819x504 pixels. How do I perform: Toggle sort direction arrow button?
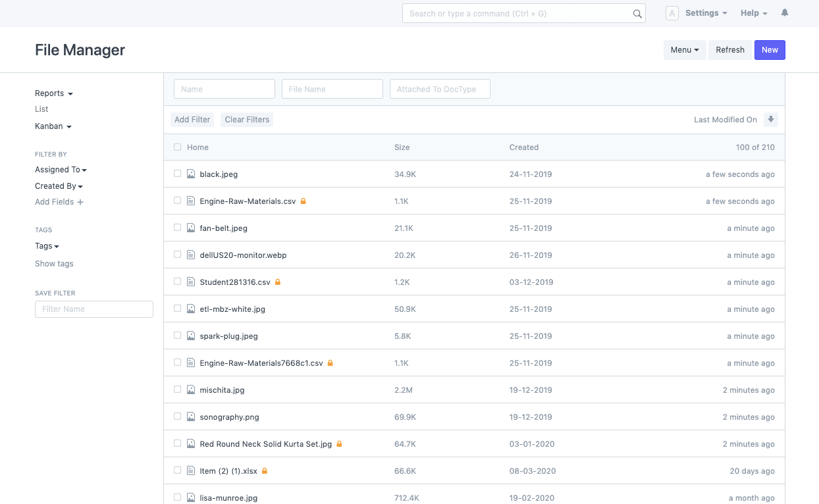771,120
